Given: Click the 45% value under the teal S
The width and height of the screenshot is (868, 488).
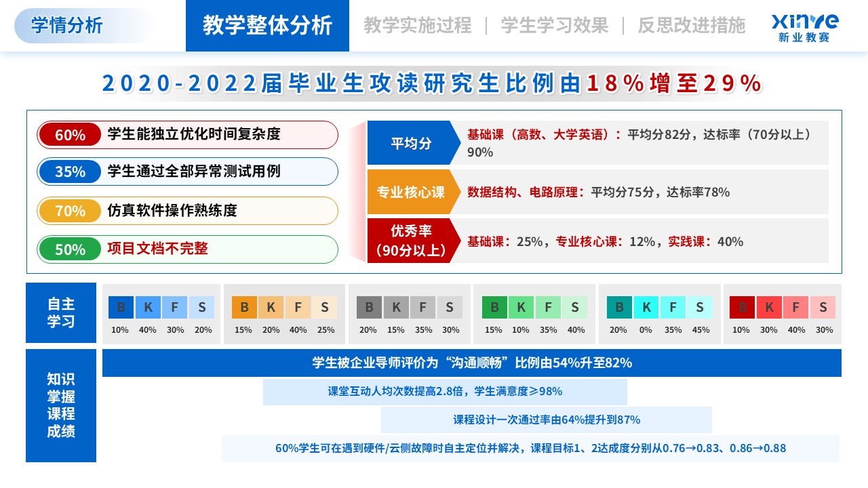Looking at the screenshot, I should [x=701, y=330].
